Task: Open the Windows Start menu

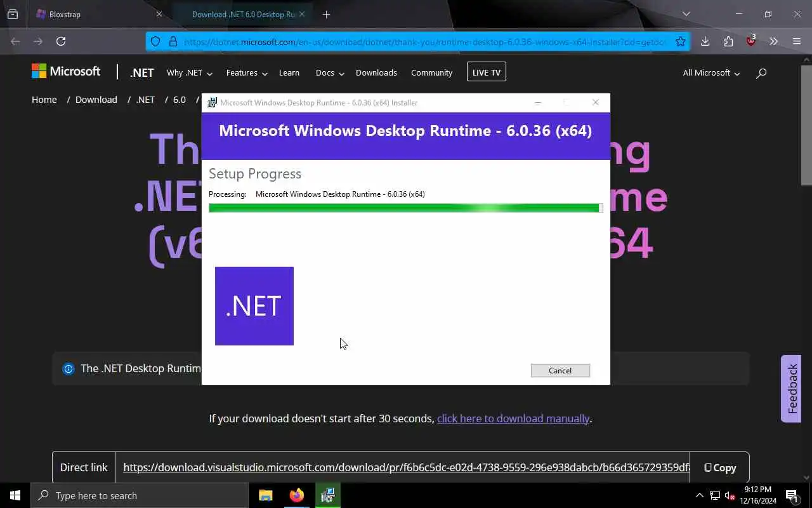Action: pos(15,495)
